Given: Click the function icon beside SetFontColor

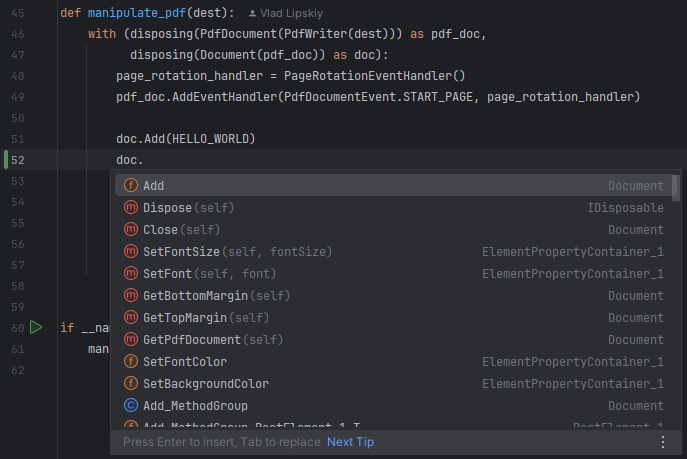Looking at the screenshot, I should pos(130,362).
